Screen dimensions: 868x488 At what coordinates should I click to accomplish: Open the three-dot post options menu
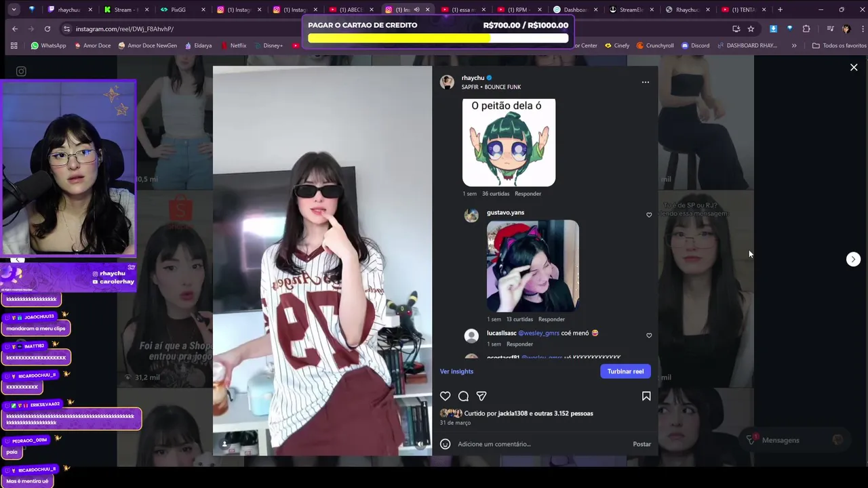pyautogui.click(x=646, y=82)
